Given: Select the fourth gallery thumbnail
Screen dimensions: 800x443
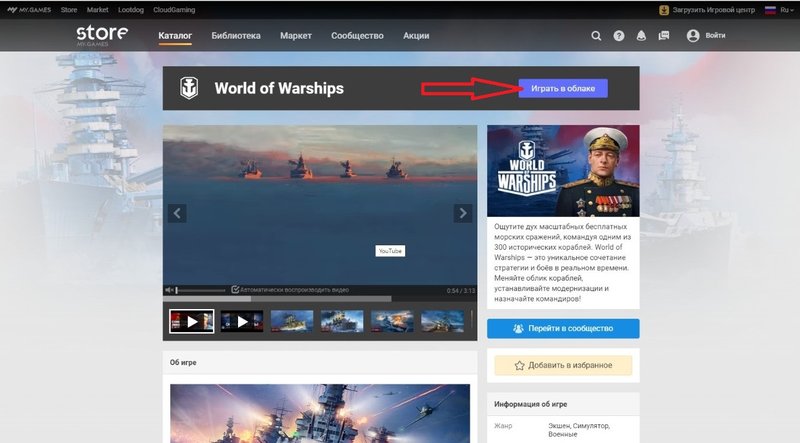Looking at the screenshot, I should pos(342,322).
